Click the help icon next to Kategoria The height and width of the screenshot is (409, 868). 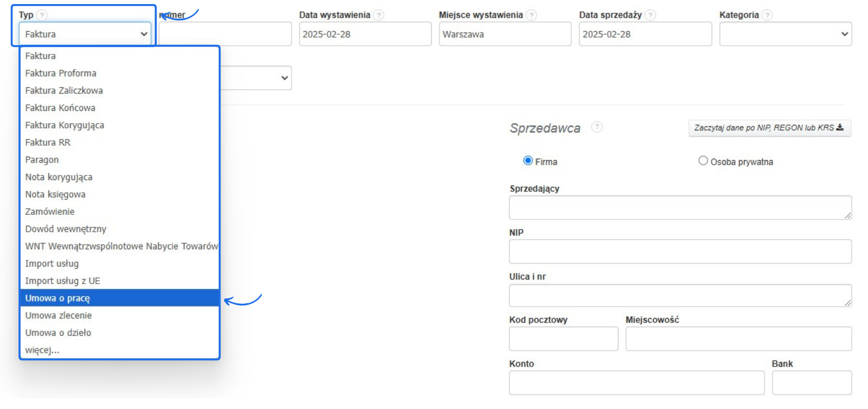[x=767, y=15]
